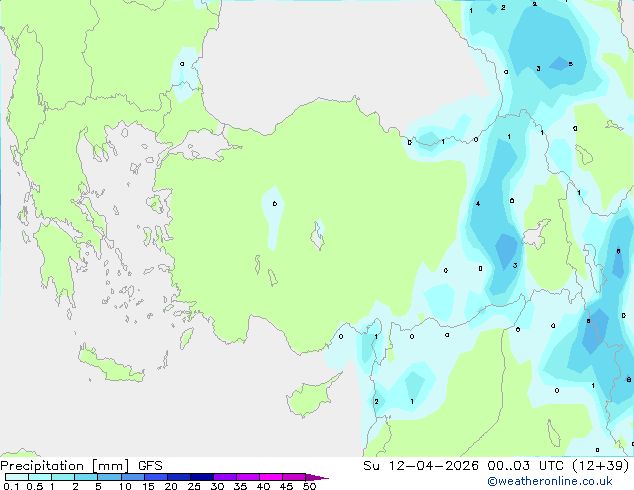
Task: Click the 45–50 mm legend color box
Action: tap(294, 477)
